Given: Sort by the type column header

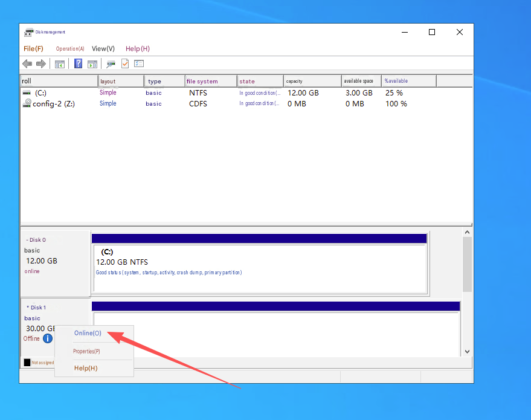Looking at the screenshot, I should pos(164,82).
